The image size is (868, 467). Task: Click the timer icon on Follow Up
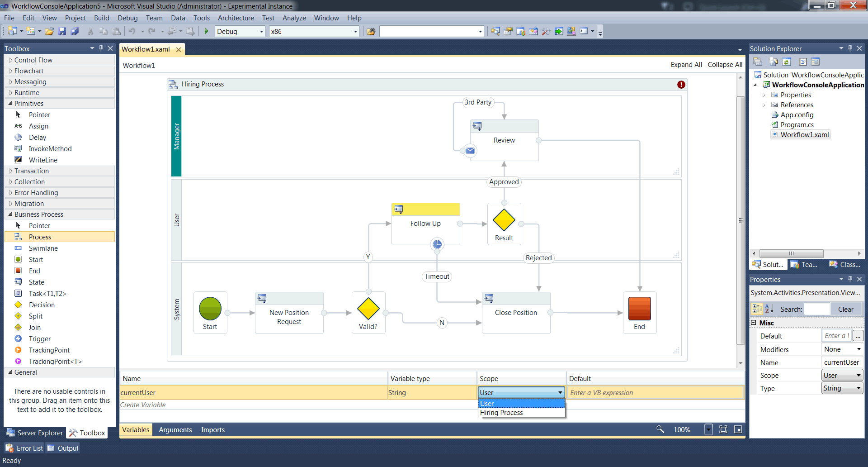coord(437,244)
